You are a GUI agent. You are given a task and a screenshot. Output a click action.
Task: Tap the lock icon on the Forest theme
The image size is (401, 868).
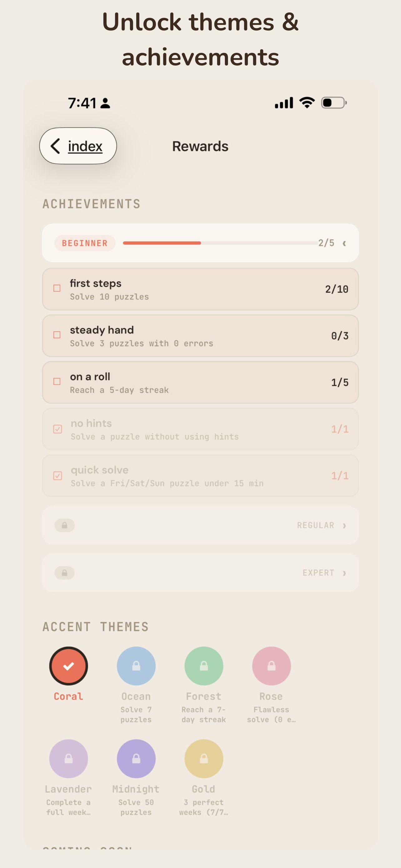pyautogui.click(x=203, y=666)
